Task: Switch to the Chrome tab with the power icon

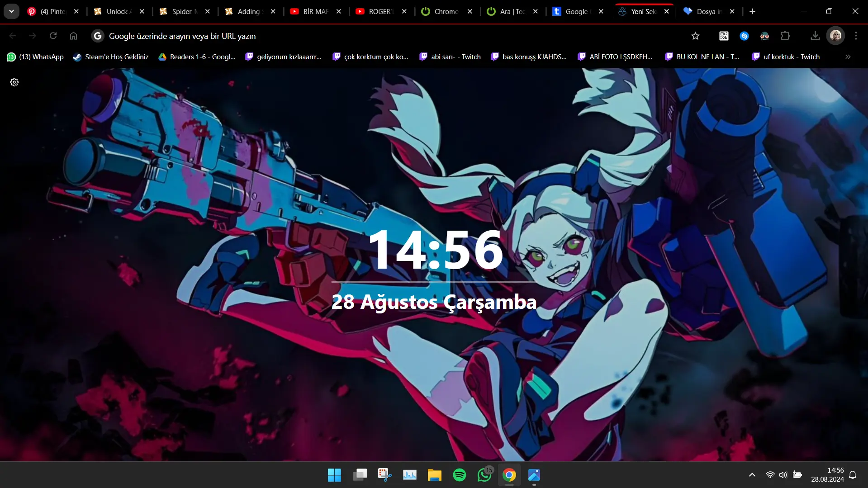Action: [x=446, y=11]
